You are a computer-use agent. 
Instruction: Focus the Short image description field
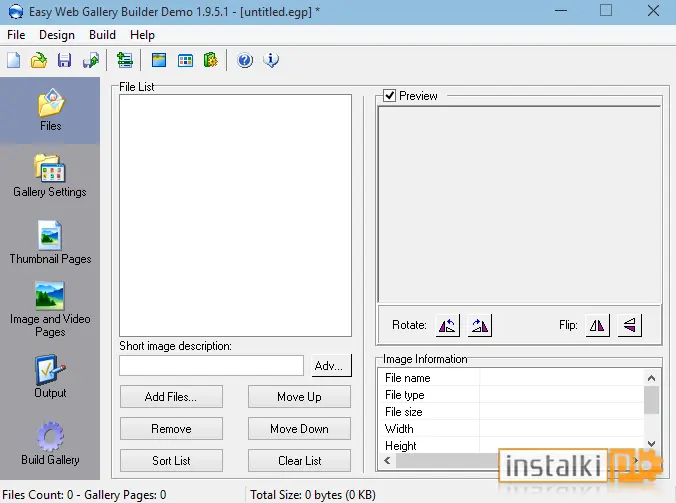point(211,366)
